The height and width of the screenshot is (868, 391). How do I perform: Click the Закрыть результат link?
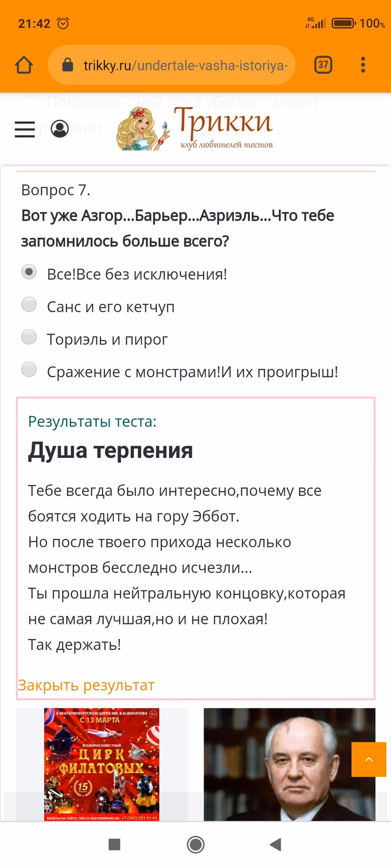coord(86,685)
